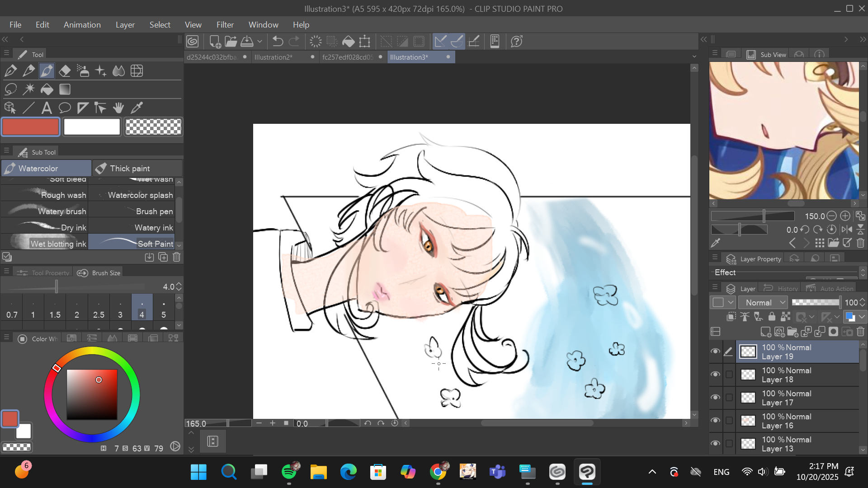Expand the canvas tab list chevron
Viewport: 868px width, 488px height.
click(694, 57)
